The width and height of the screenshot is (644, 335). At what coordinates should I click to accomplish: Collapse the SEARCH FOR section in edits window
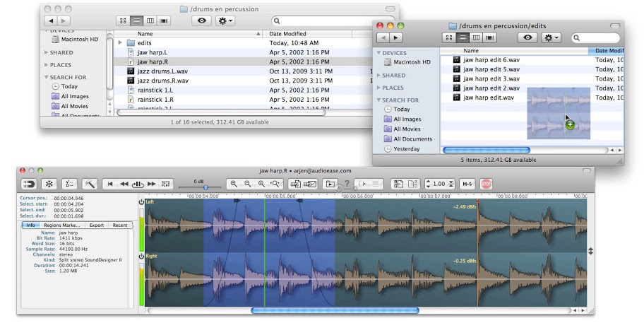point(379,100)
